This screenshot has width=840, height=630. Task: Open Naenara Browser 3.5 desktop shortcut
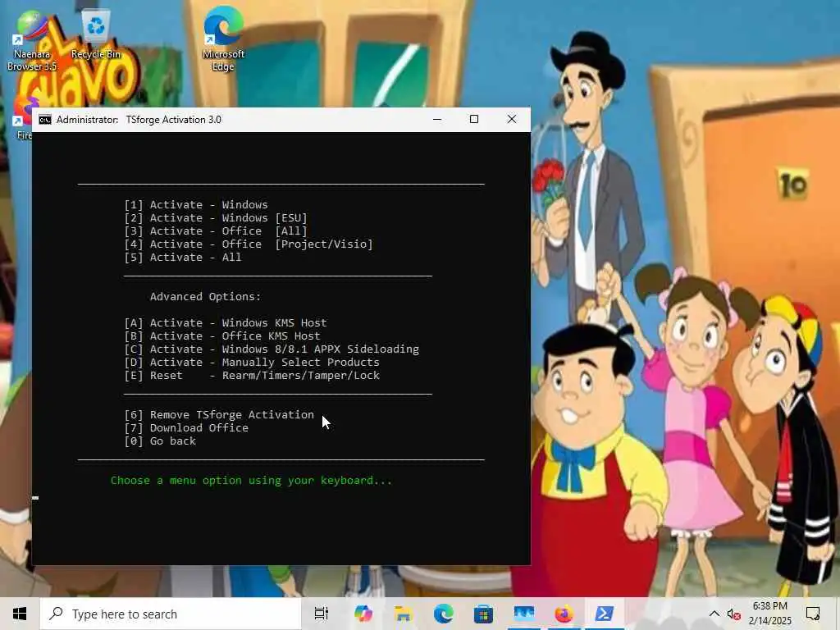click(x=32, y=41)
